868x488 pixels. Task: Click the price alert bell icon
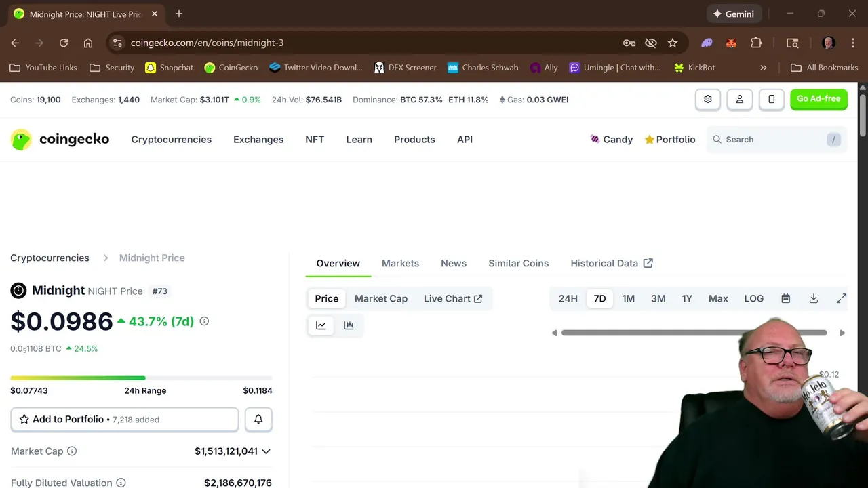tap(258, 420)
